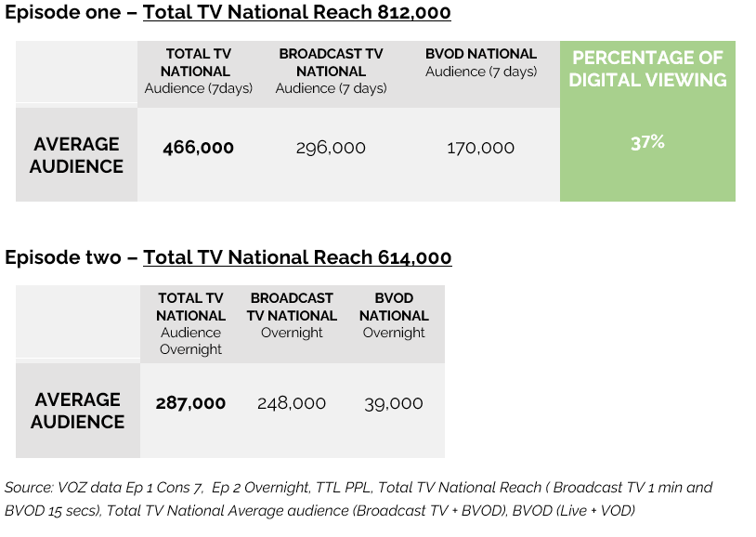Viewport: 756px width, 537px height.
Task: Click the underlined 'Total TV National Reach 812,000' heading
Action: pyautogui.click(x=297, y=13)
